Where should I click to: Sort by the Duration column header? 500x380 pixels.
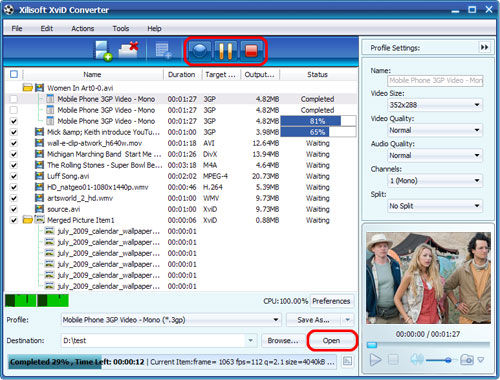pos(182,74)
